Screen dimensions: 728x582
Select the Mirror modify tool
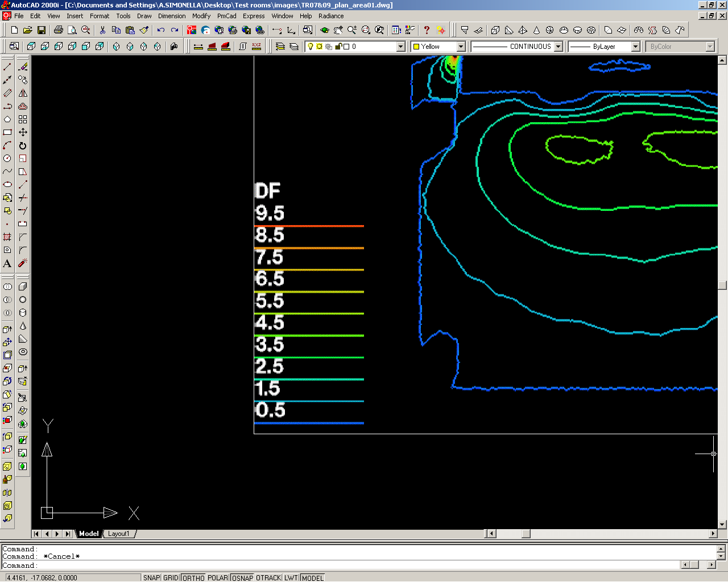[x=23, y=93]
